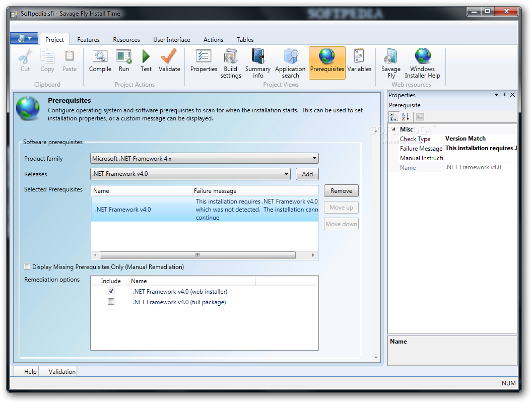Pin the Properties panel
The image size is (532, 403).
coord(504,95)
